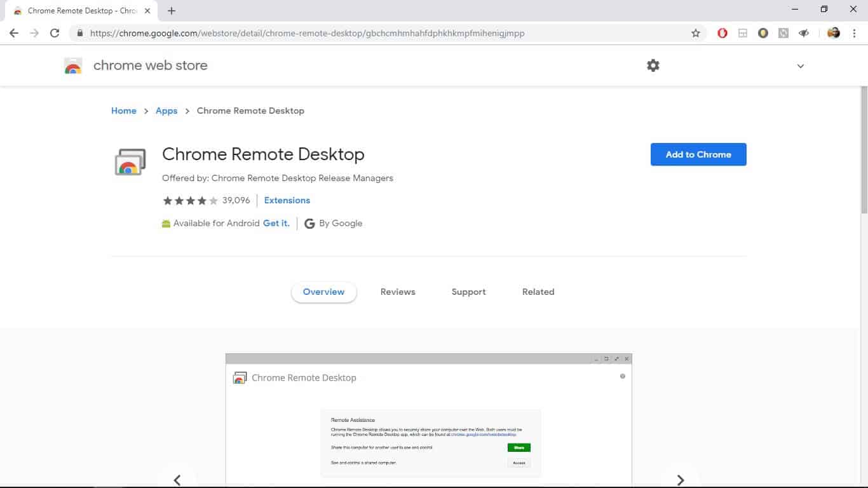Open the Related tab
This screenshot has width=868, height=488.
point(538,292)
